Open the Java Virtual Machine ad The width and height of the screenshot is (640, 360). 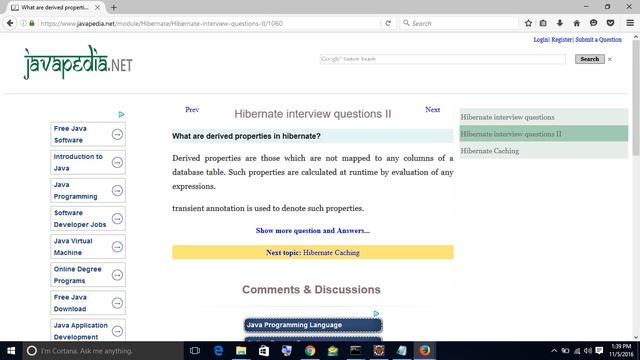pyautogui.click(x=88, y=247)
